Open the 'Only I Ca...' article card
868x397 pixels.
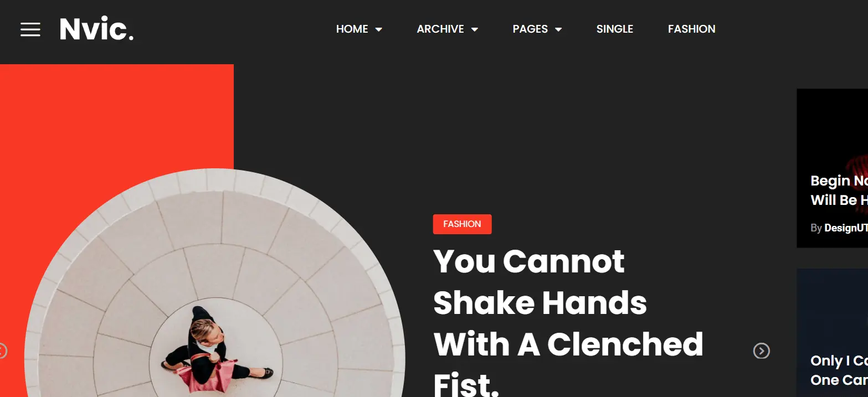coord(832,333)
